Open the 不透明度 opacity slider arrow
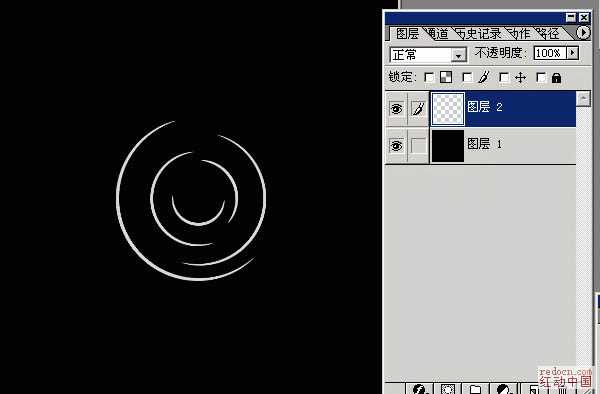 point(573,53)
